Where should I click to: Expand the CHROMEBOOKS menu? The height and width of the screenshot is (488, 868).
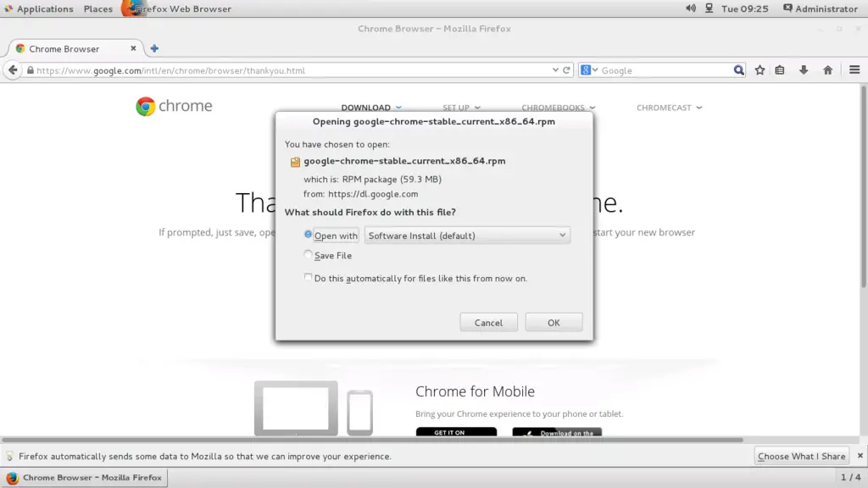click(559, 108)
